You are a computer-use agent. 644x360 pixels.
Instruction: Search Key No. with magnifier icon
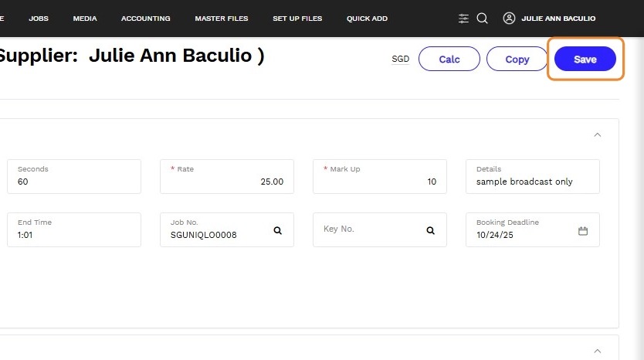point(431,230)
